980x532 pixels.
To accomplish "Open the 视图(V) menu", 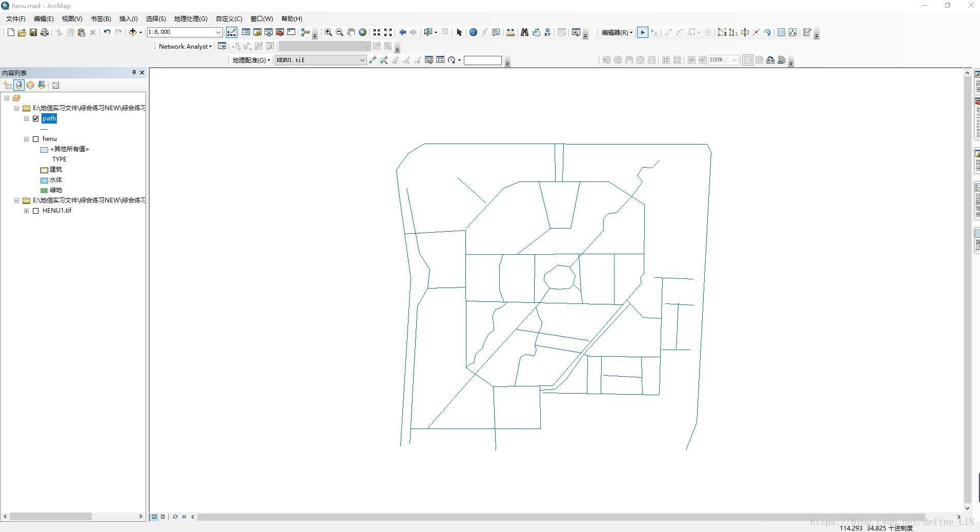I will [72, 18].
